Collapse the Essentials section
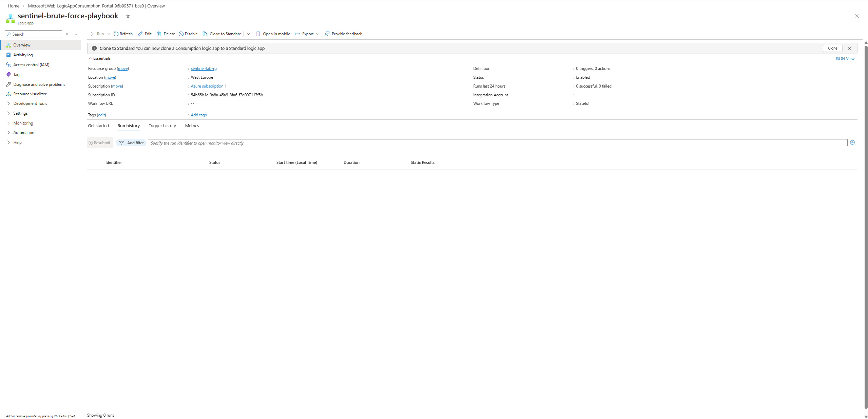This screenshot has height=419, width=868. (90, 58)
